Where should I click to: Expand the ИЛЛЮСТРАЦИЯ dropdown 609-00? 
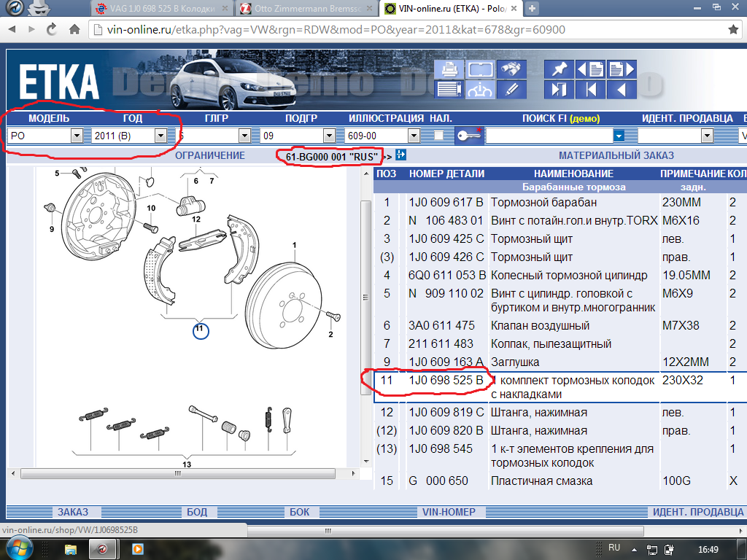pos(414,136)
